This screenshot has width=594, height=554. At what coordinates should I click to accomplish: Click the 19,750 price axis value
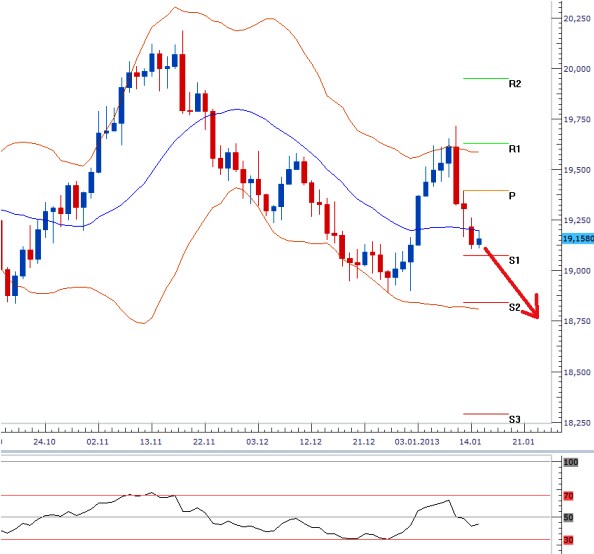(577, 119)
